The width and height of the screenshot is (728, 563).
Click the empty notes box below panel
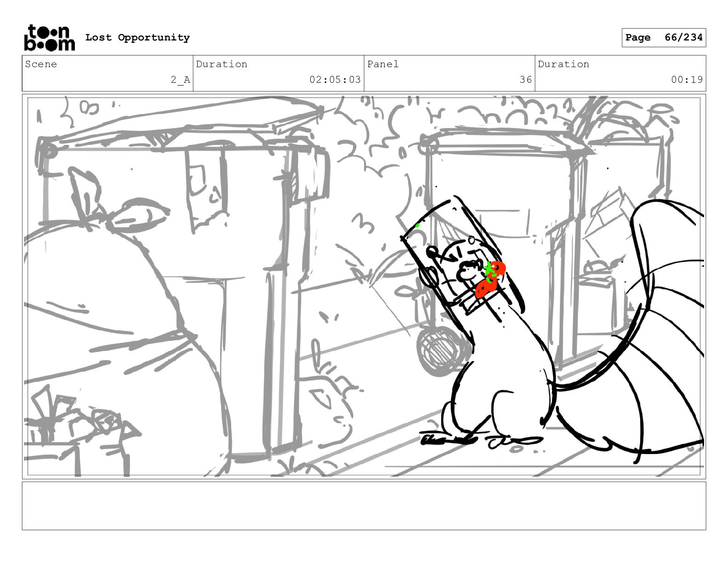(364, 506)
